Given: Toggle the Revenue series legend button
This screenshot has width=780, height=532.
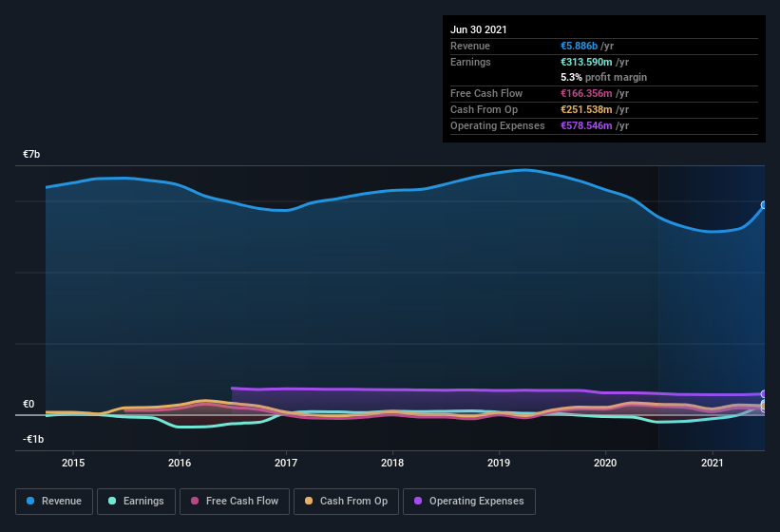Looking at the screenshot, I should click(x=54, y=502).
